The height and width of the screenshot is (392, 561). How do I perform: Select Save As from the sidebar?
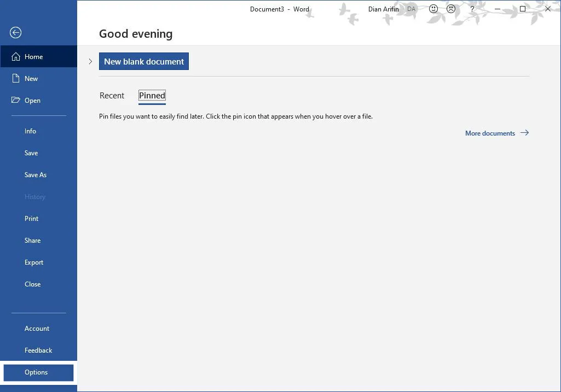pos(36,174)
